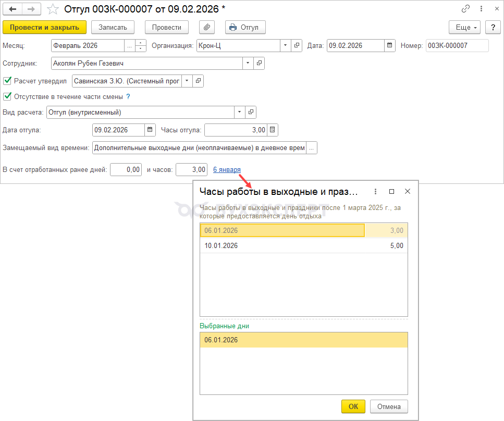504x421 pixels.
Task: Click the back navigation arrow
Action: (13, 9)
